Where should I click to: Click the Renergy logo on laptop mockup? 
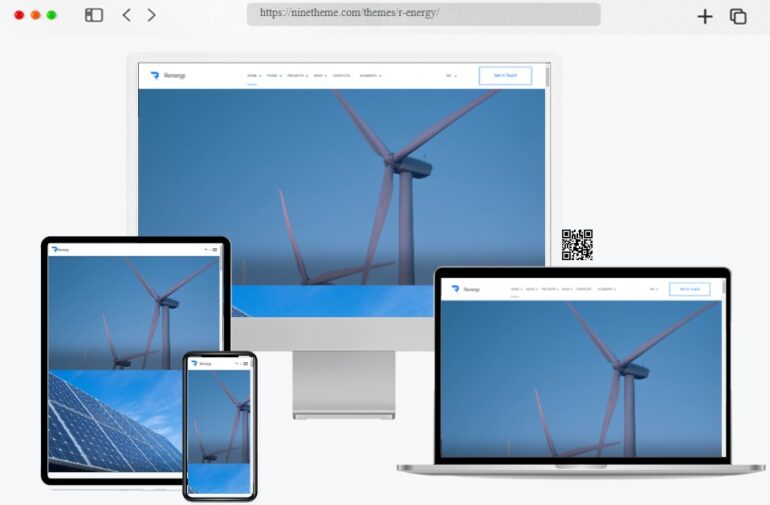point(466,289)
